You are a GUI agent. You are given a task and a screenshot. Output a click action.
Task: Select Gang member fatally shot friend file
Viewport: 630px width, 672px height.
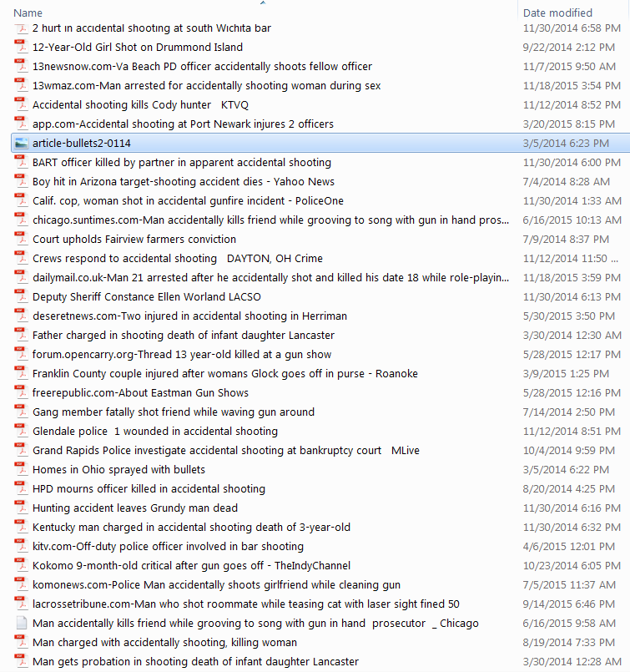[x=173, y=412]
